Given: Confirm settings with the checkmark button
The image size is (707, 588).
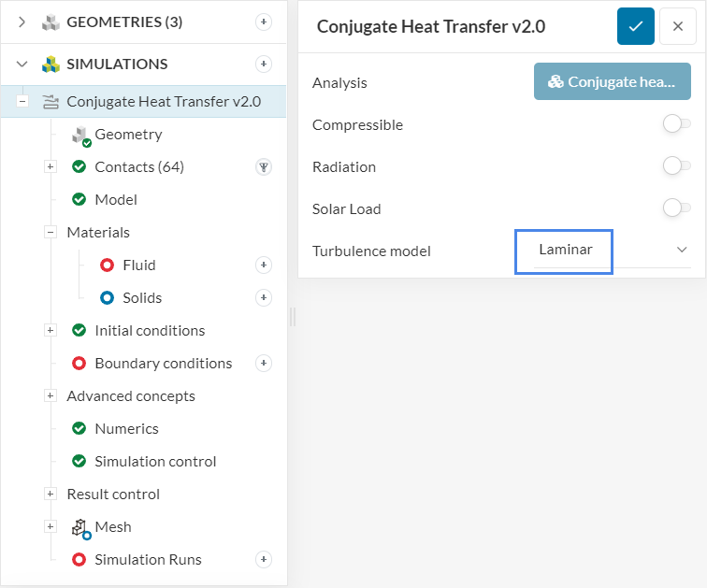Looking at the screenshot, I should pos(635,26).
